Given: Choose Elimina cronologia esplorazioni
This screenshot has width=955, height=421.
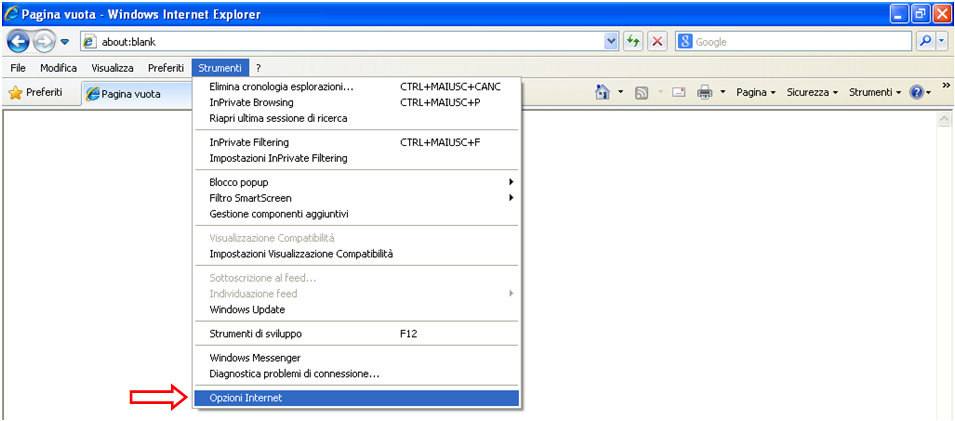Looking at the screenshot, I should pyautogui.click(x=356, y=87).
